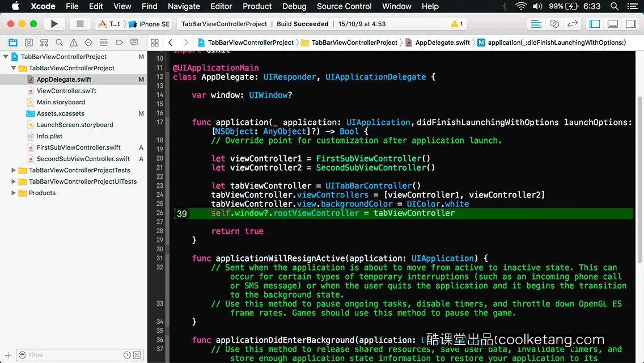Expand the TabBarViewControllerProjectUITests folder

[x=14, y=181]
